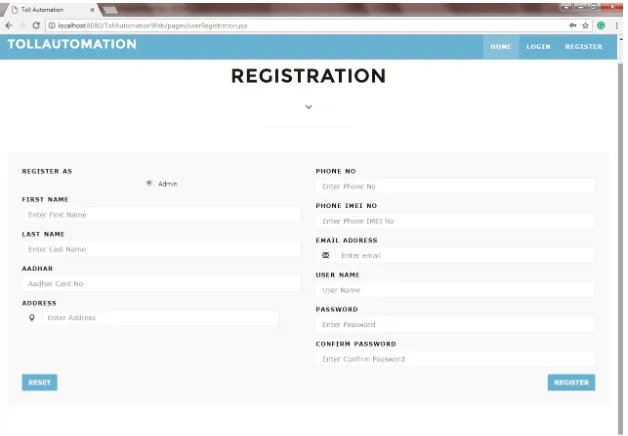Select the Admin radio button
Screen dimensions: 628x436
pos(149,183)
